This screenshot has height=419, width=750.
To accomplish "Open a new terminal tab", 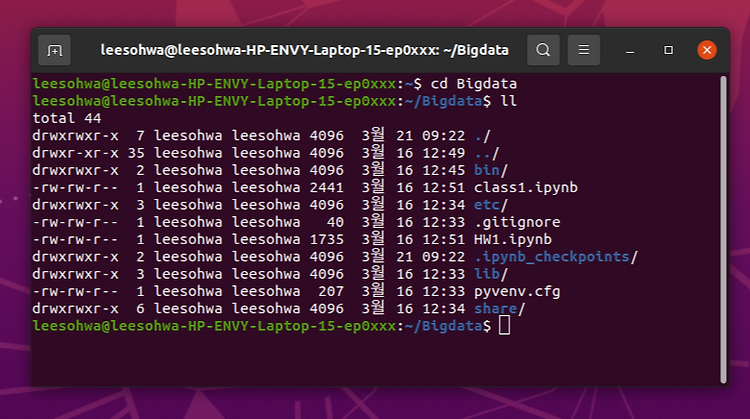I will [55, 50].
